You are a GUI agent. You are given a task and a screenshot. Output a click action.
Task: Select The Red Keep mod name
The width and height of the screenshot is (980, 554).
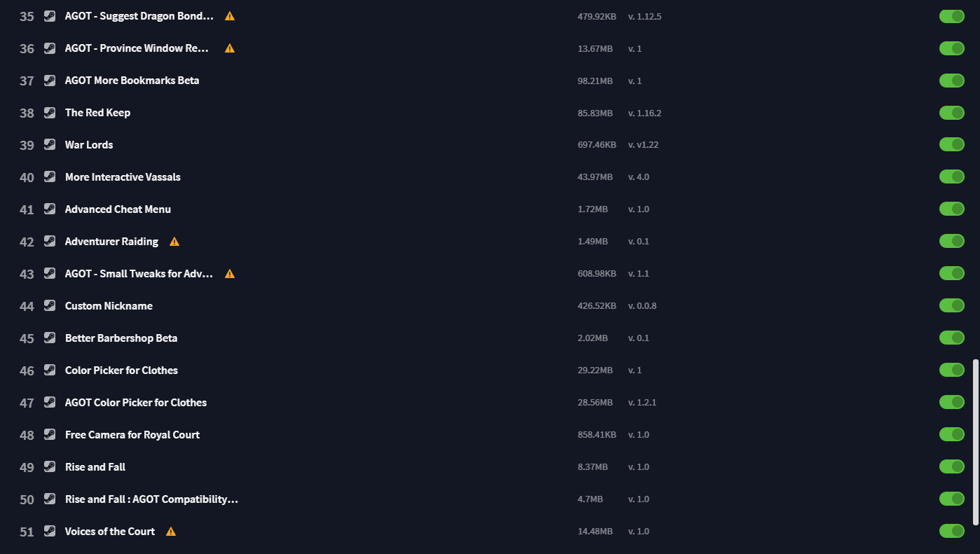[x=97, y=112]
